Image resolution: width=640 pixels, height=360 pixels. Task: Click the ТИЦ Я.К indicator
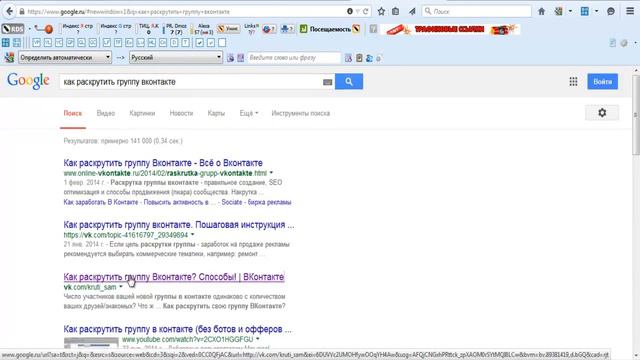click(149, 29)
